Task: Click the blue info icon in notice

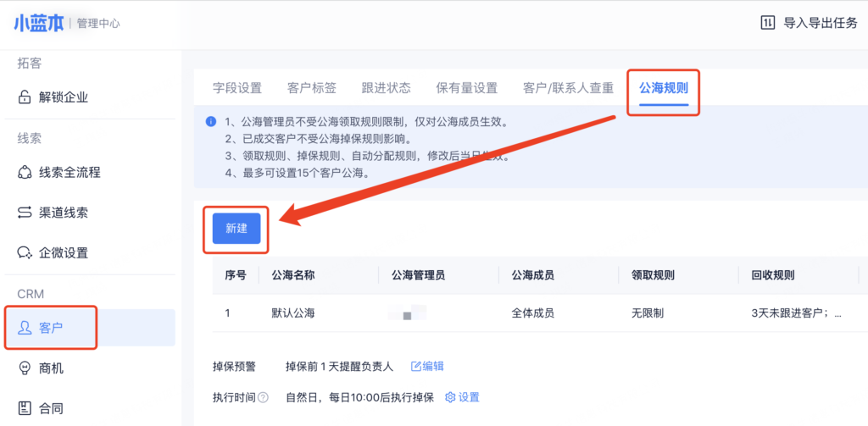Action: [x=210, y=122]
